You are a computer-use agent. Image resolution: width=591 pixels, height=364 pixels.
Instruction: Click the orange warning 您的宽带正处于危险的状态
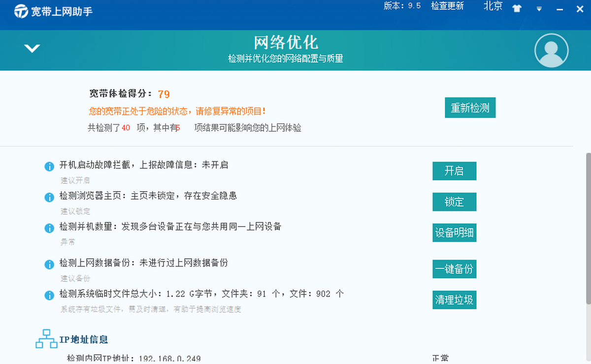(177, 111)
